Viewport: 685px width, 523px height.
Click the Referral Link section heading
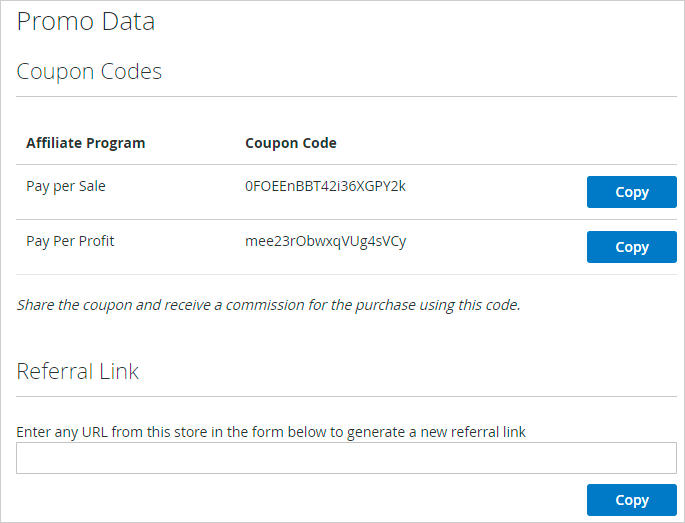pos(78,371)
